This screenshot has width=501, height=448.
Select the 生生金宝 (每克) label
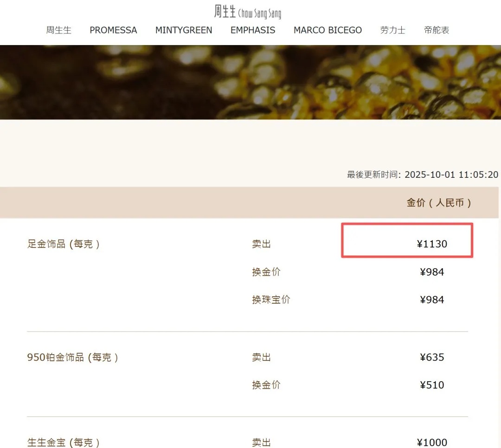point(64,442)
